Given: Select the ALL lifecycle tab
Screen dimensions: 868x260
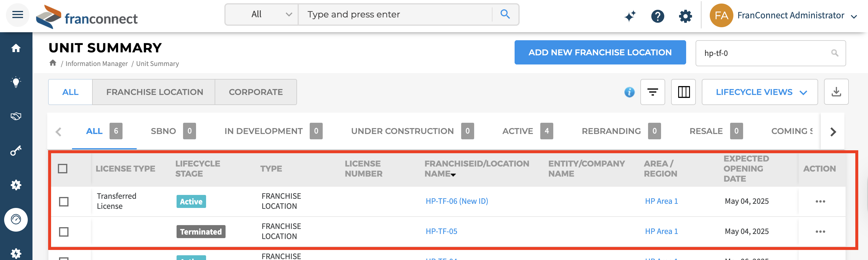Looking at the screenshot, I should pos(104,131).
